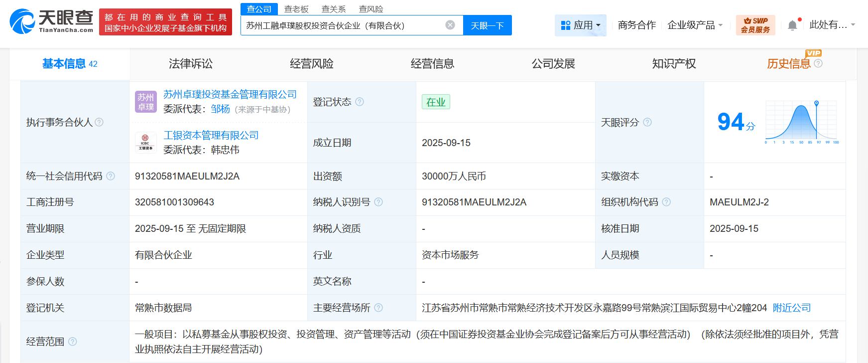Clear the search box text

(450, 25)
